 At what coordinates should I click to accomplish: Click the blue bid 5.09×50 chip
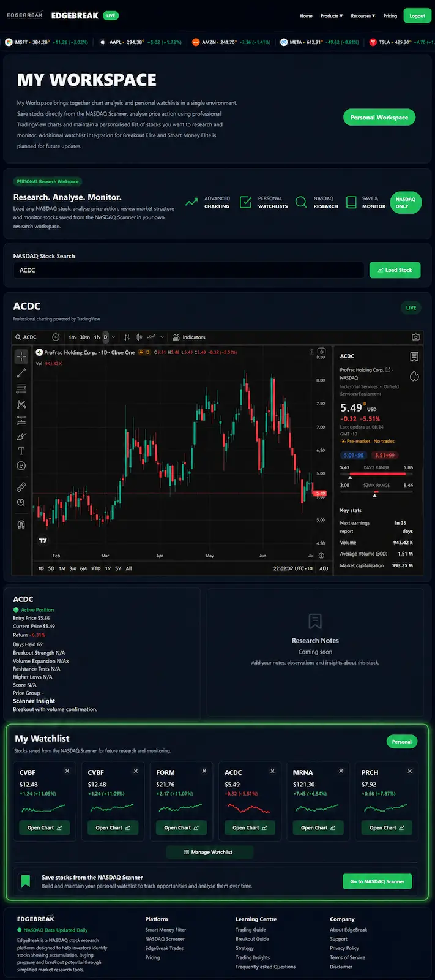[x=353, y=455]
